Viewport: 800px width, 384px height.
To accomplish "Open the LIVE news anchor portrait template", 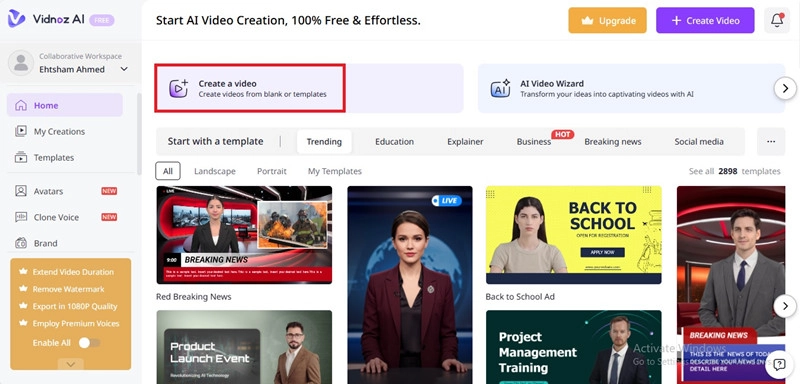I will tap(410, 285).
